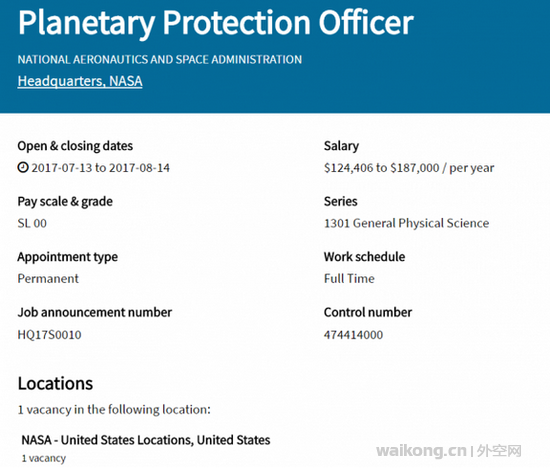550x473 pixels.
Task: Click the Salary heading
Action: [x=341, y=146]
